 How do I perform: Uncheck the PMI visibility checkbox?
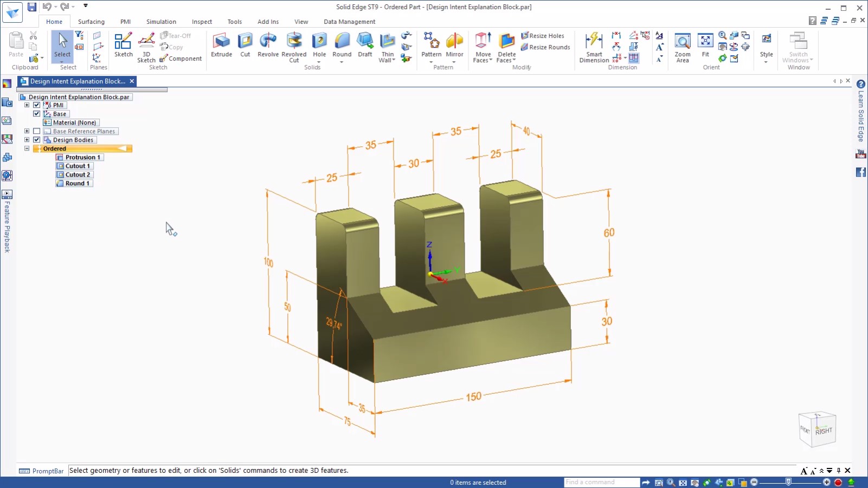[x=36, y=105]
